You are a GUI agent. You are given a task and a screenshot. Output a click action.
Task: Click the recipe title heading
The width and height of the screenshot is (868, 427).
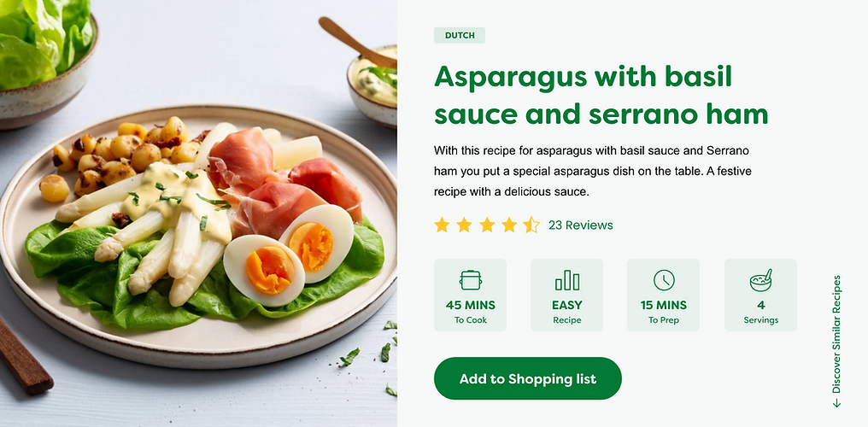tap(601, 95)
